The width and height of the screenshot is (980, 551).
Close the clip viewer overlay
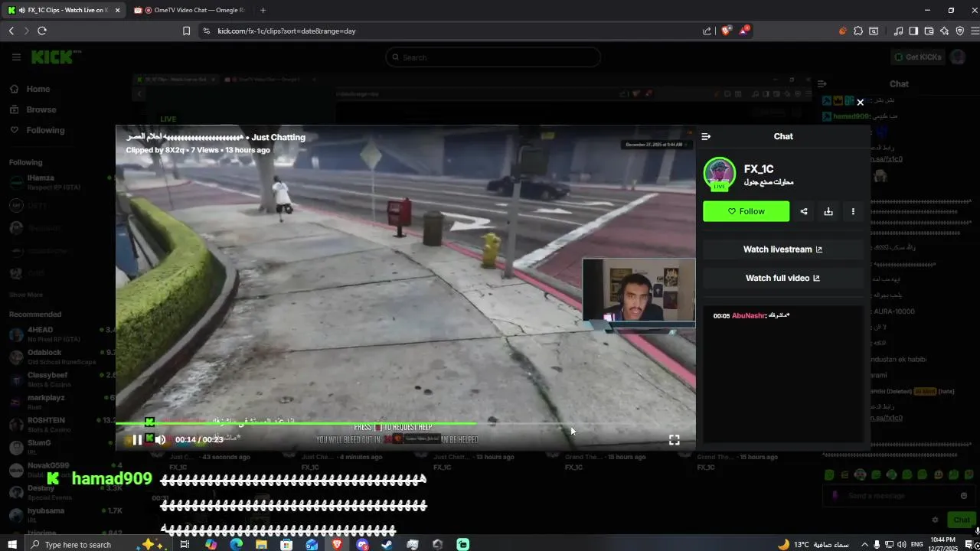point(860,102)
